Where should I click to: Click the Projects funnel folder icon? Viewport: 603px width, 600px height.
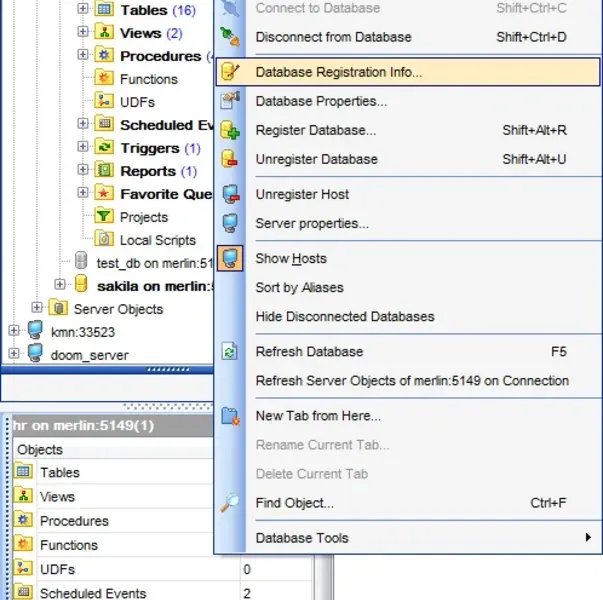pyautogui.click(x=104, y=216)
